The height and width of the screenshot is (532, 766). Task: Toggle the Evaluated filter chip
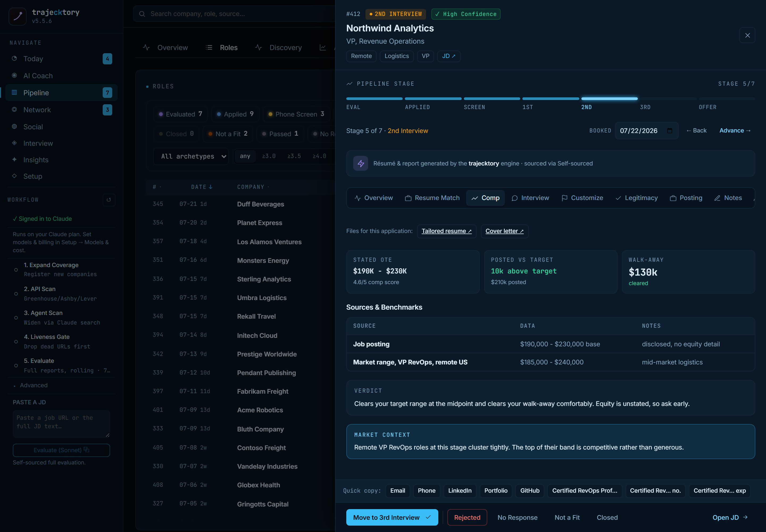point(180,114)
